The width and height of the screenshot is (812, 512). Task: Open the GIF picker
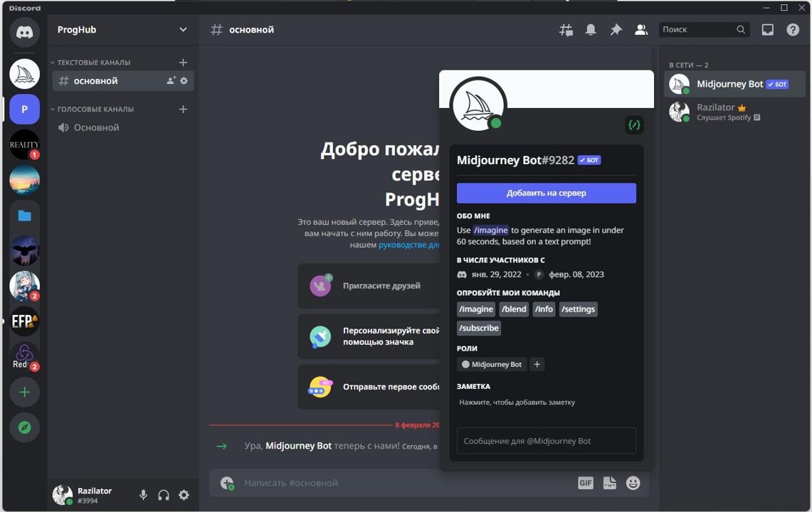pyautogui.click(x=585, y=483)
